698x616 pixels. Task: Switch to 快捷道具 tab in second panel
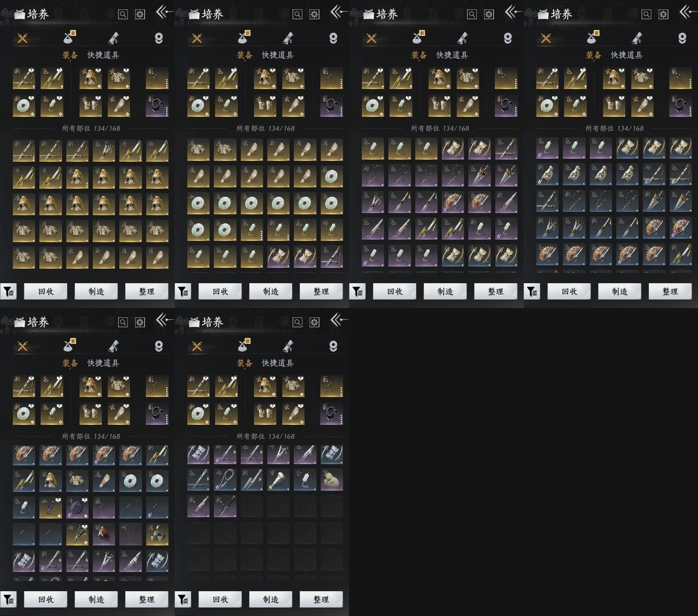click(278, 55)
